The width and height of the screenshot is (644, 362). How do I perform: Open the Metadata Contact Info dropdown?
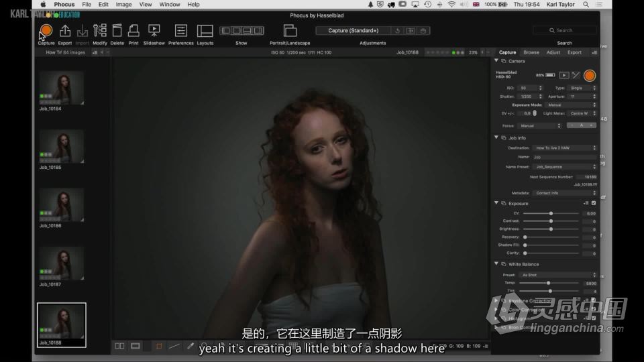click(x=565, y=193)
